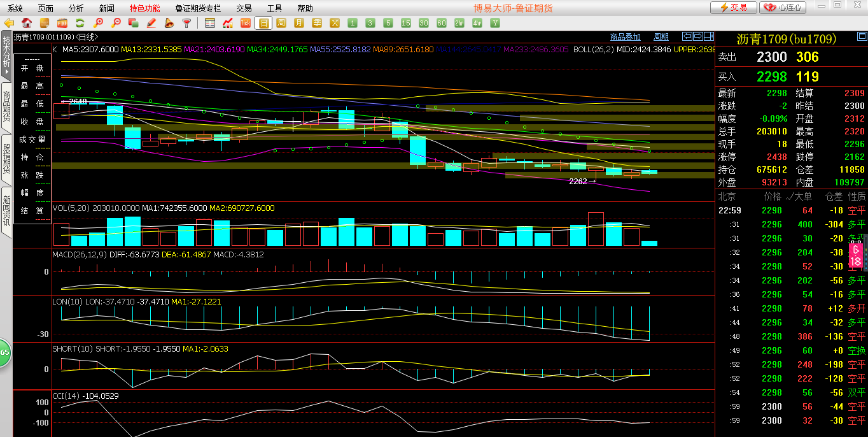This screenshot has width=868, height=437.
Task: Click the orange list page icon
Action: coord(45,23)
